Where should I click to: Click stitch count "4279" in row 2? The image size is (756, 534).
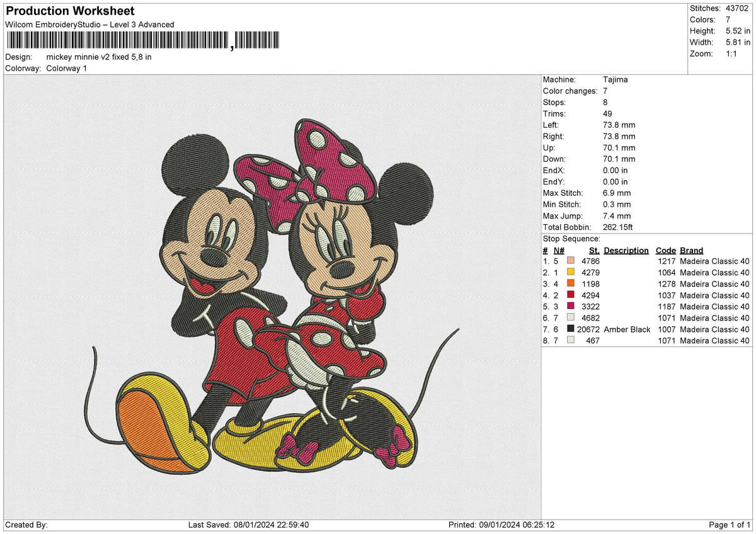pyautogui.click(x=590, y=273)
